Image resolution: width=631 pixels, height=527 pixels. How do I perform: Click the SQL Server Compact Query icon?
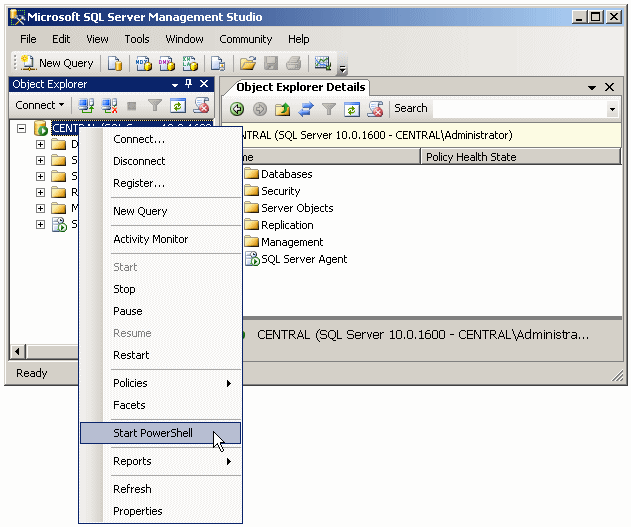pos(218,63)
